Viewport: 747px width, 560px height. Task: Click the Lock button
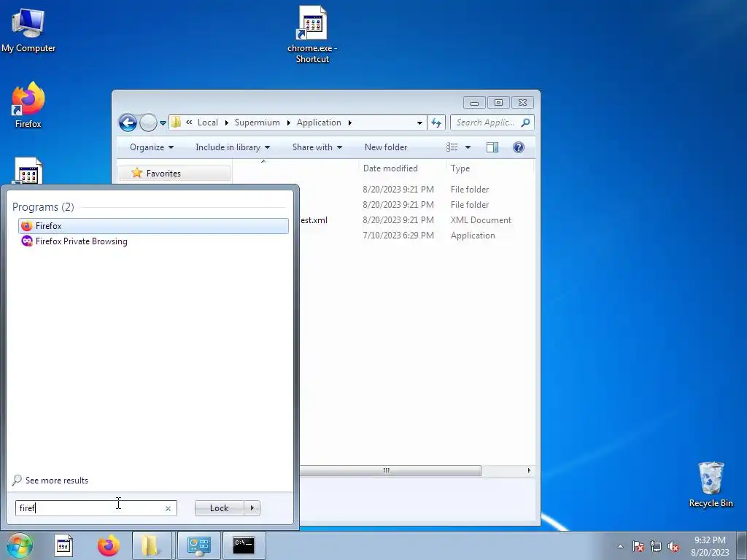click(219, 508)
